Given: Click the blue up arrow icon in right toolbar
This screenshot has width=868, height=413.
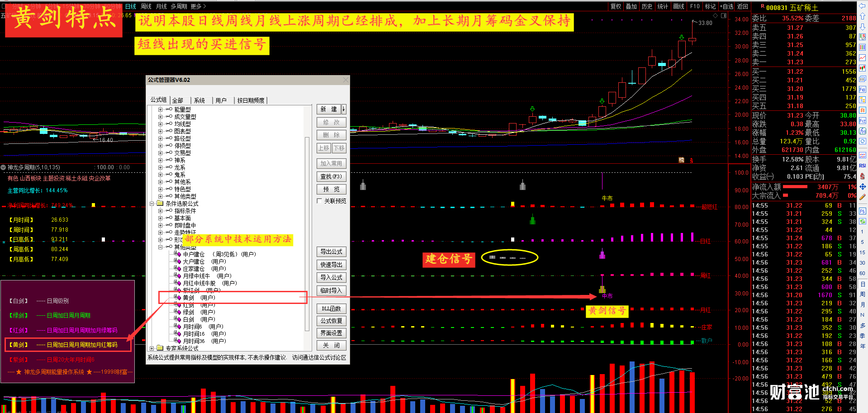Looking at the screenshot, I should [x=863, y=16].
